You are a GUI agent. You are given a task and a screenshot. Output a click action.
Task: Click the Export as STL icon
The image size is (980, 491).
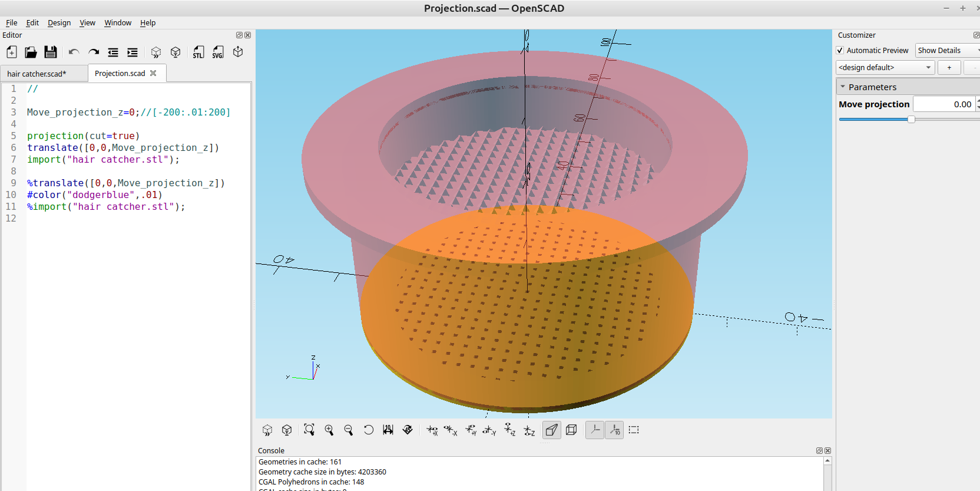click(198, 52)
